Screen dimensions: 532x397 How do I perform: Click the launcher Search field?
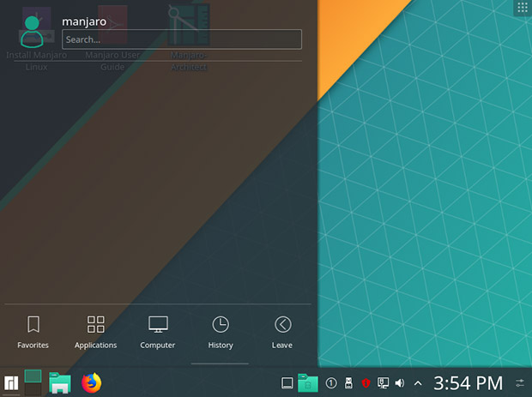(x=182, y=39)
